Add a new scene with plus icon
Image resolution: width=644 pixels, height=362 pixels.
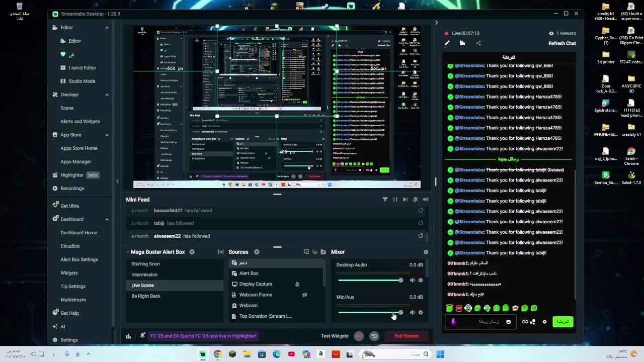point(192,252)
